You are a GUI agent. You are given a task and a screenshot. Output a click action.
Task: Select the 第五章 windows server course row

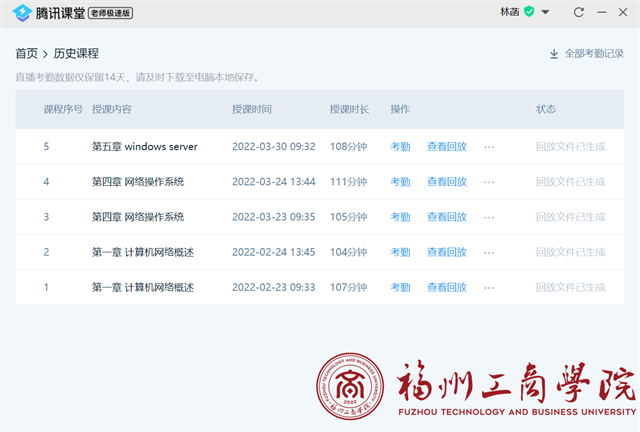point(144,147)
